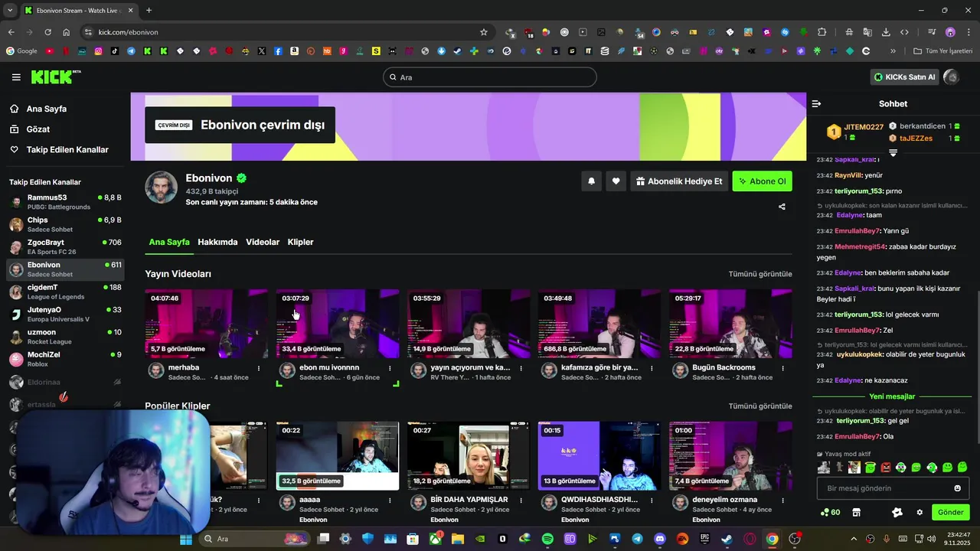Click the Abone Ol button
Image resolution: width=980 pixels, height=551 pixels.
click(x=763, y=181)
